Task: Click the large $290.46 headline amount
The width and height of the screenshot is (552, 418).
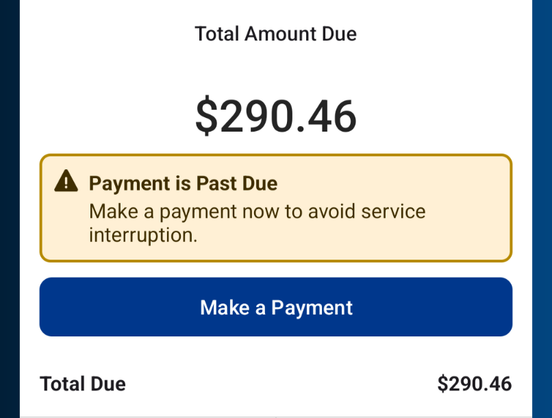Action: [276, 116]
